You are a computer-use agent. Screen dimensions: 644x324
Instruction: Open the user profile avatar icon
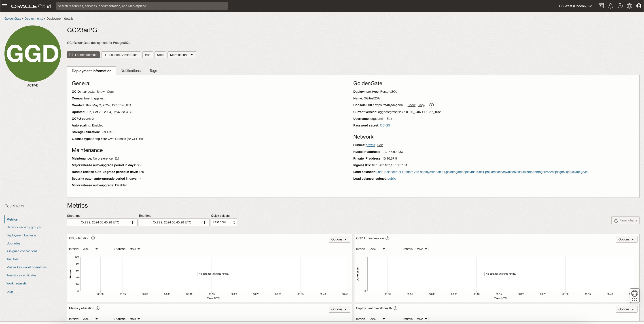(639, 6)
